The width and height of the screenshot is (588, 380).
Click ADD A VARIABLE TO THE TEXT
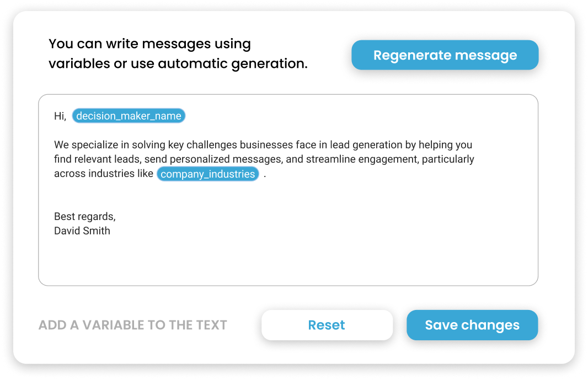132,325
